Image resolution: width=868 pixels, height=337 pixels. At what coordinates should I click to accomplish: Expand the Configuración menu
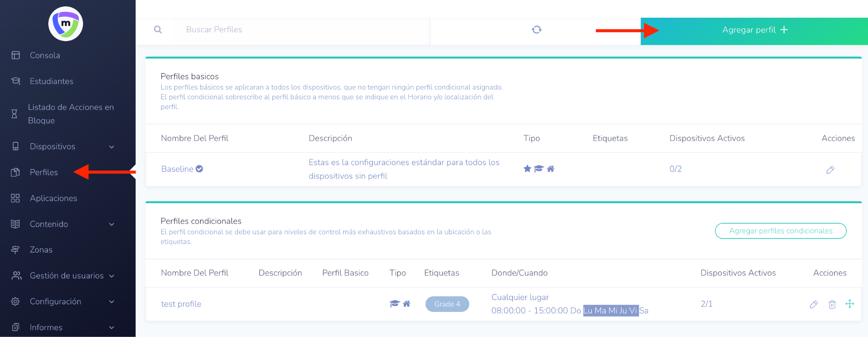click(x=112, y=302)
